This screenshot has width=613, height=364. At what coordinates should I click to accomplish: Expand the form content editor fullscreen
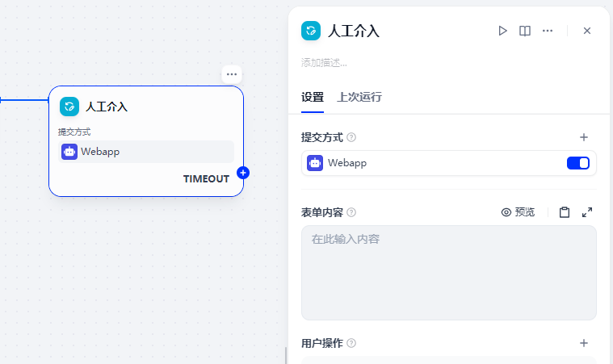point(587,212)
